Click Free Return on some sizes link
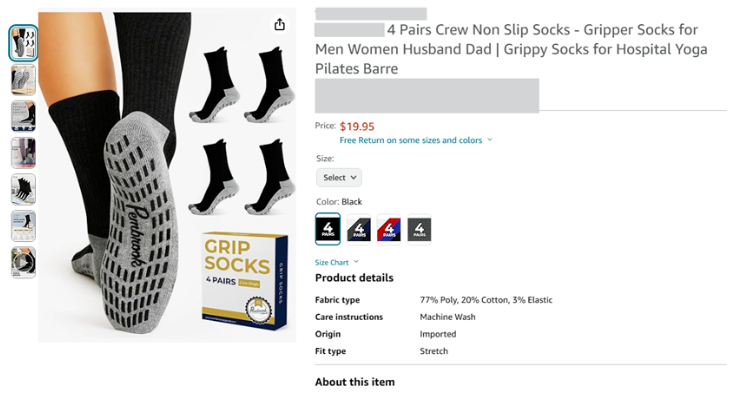Screen dimensions: 729x394 point(411,140)
